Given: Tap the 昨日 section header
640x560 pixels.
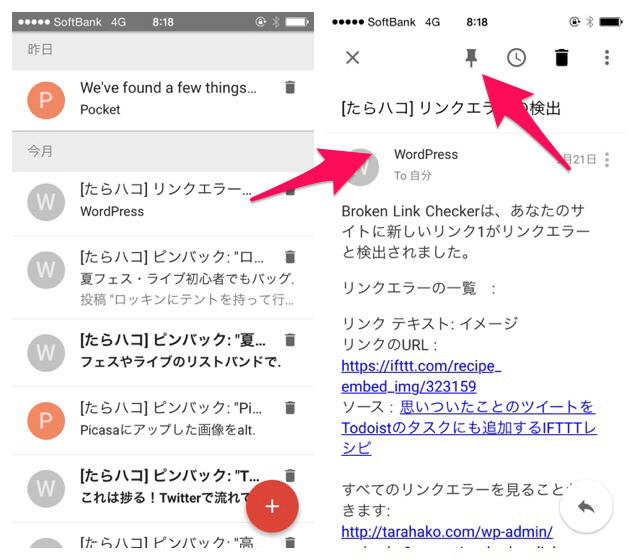Looking at the screenshot, I should click(163, 50).
